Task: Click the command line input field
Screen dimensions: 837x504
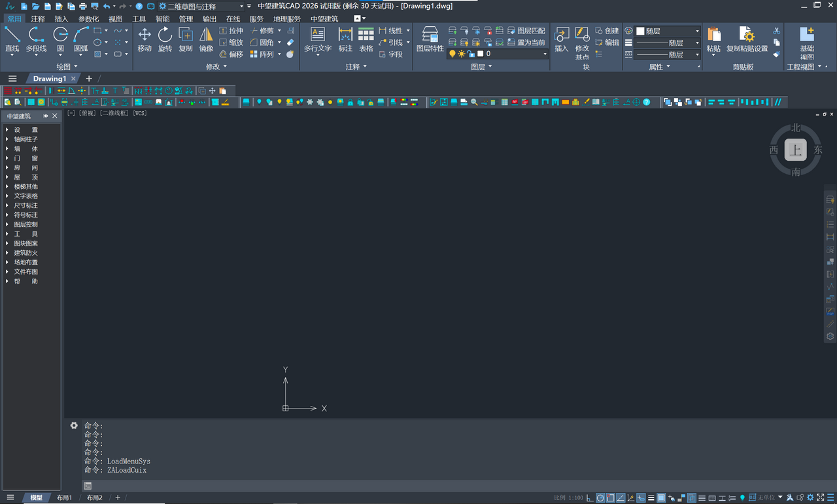Action: 392,486
